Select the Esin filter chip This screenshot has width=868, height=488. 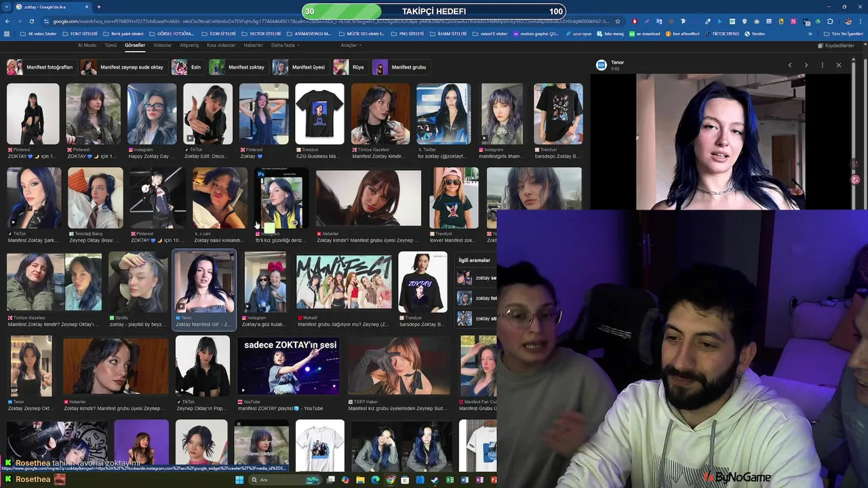tap(187, 67)
